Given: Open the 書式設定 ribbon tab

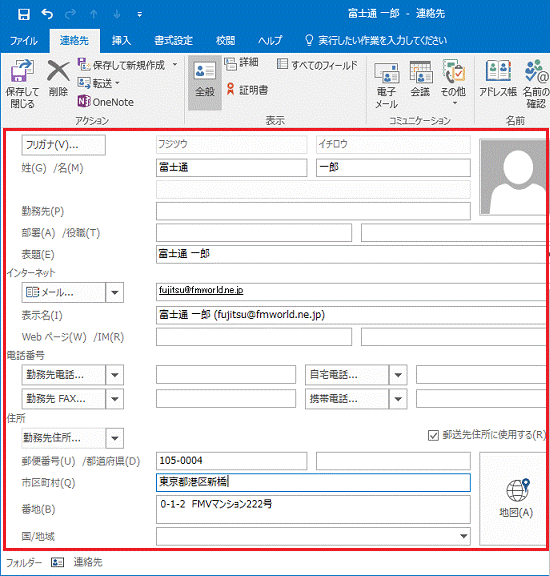Looking at the screenshot, I should [173, 40].
